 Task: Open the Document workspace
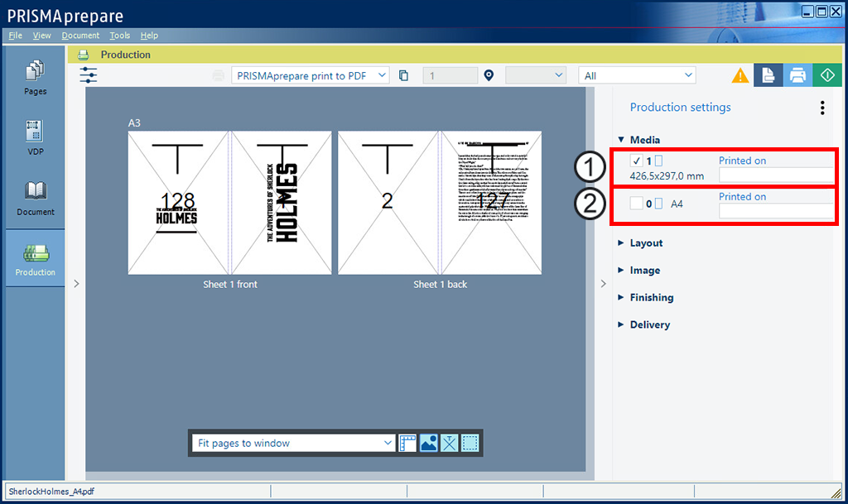tap(35, 199)
